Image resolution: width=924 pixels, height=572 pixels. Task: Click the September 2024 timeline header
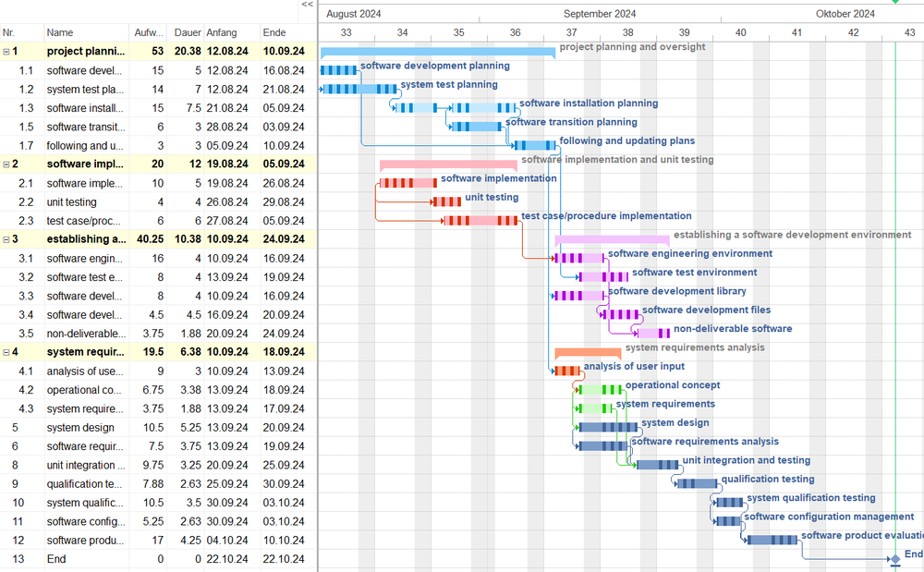tap(600, 13)
